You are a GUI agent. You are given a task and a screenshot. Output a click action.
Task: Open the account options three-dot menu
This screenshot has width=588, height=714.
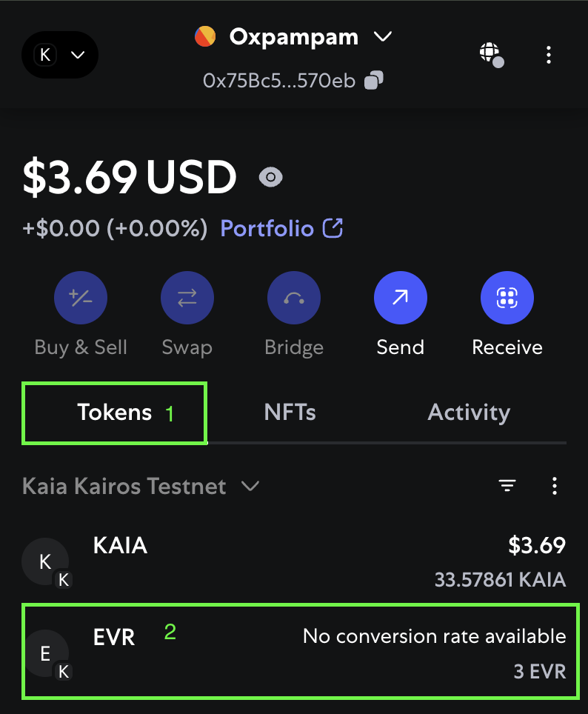pos(548,55)
